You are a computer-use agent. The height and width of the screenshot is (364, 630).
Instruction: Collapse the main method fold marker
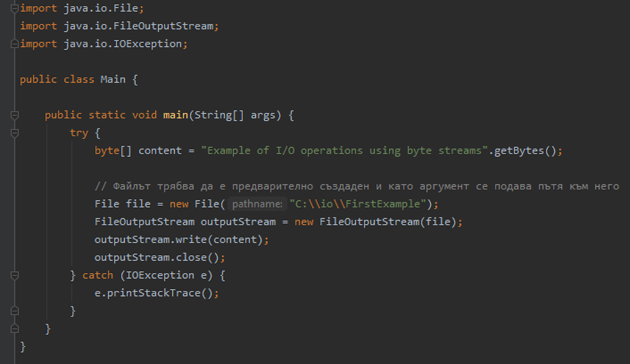[x=14, y=115]
